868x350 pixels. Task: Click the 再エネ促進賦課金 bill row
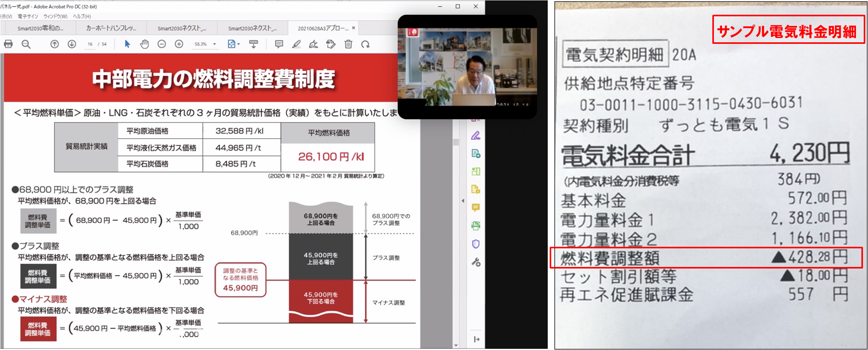pos(704,295)
